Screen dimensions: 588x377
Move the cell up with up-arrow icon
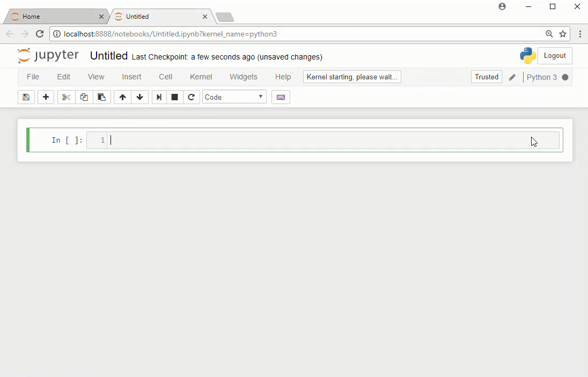(x=122, y=97)
